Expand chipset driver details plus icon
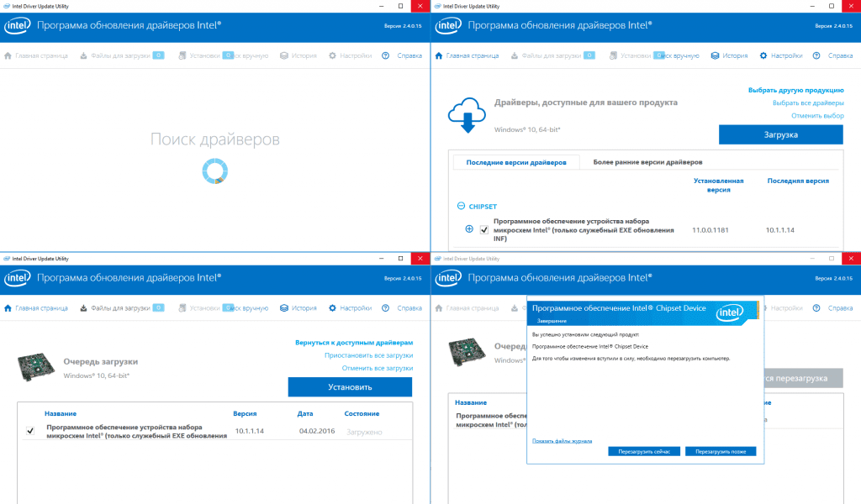The image size is (861, 504). click(469, 228)
